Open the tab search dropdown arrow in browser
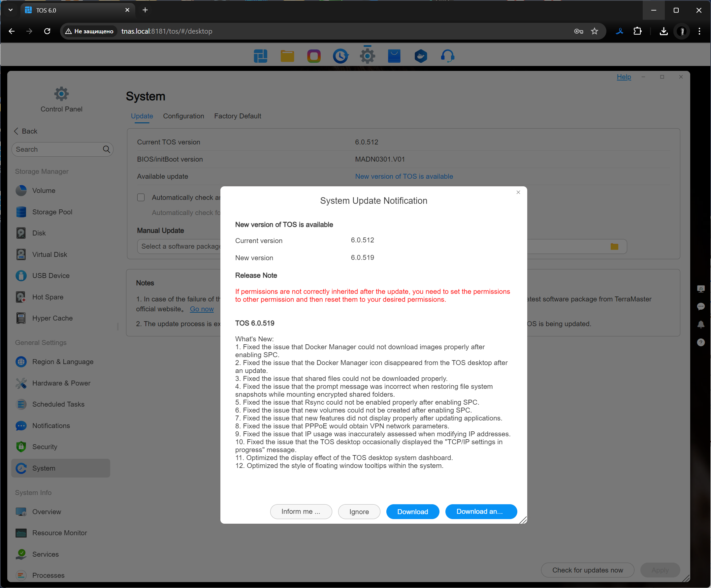The image size is (711, 588). pos(11,10)
